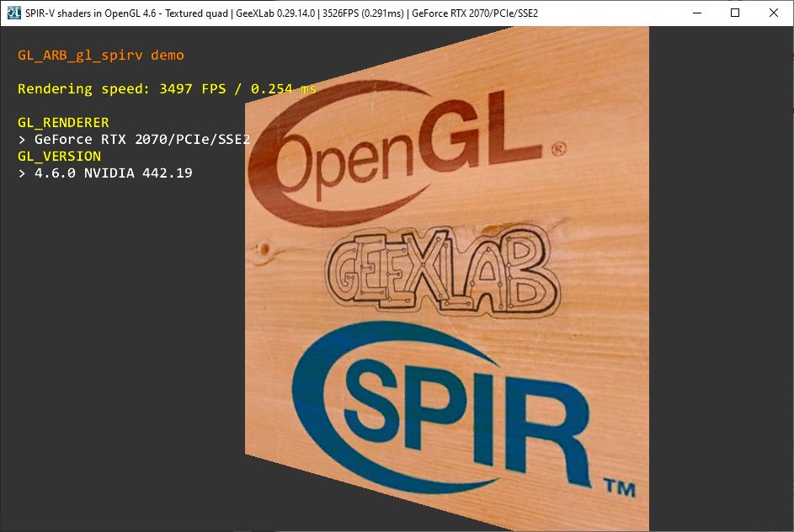Click the 'GL_ARB_gl_spirv demo' heading text

[101, 56]
